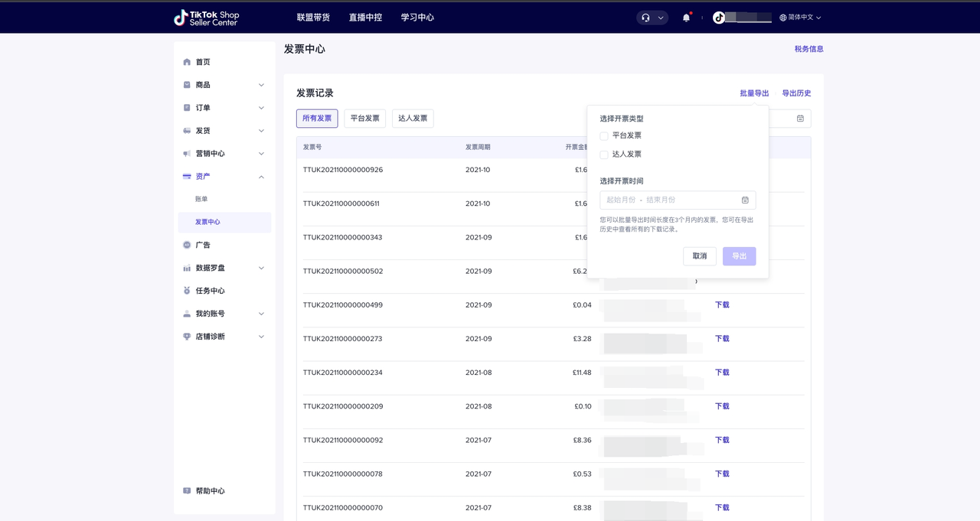The height and width of the screenshot is (521, 980).
Task: Click the 首页 home icon in sidebar
Action: click(x=187, y=62)
